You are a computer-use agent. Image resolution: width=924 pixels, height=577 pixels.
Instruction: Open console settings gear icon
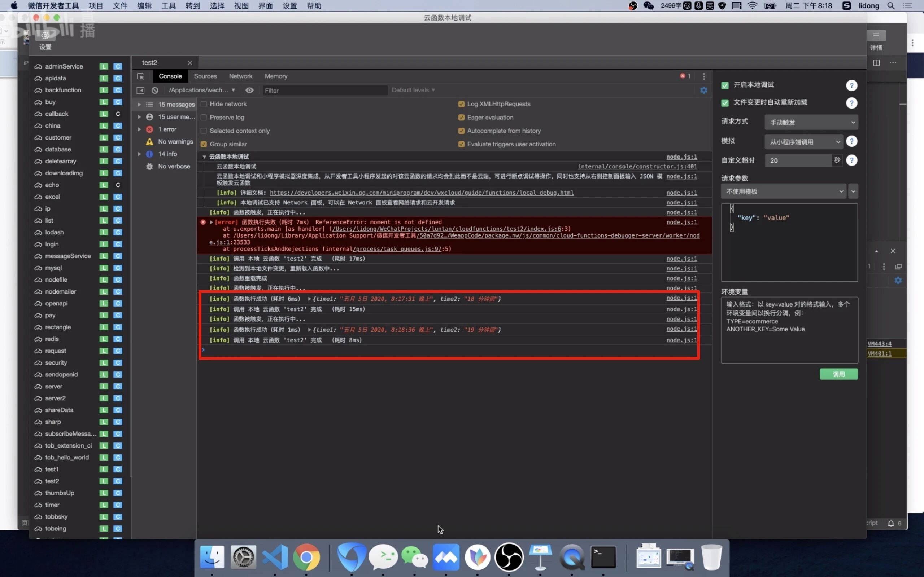click(703, 91)
